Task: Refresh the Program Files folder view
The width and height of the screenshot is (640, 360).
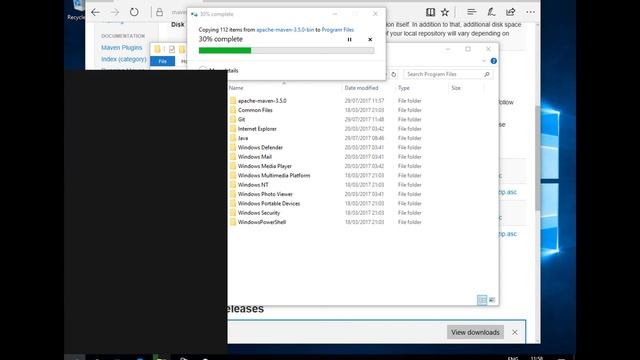Action: [x=393, y=74]
